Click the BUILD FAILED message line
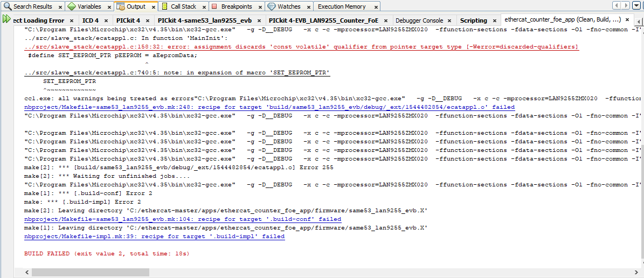Image resolution: width=644 pixels, height=278 pixels. click(x=107, y=254)
